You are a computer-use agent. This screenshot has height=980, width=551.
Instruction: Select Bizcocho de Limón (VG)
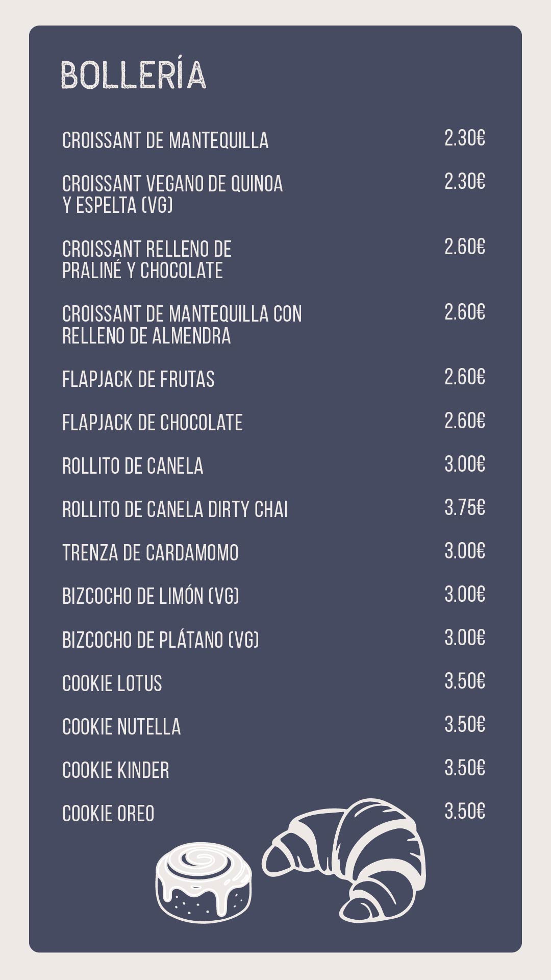click(x=151, y=596)
